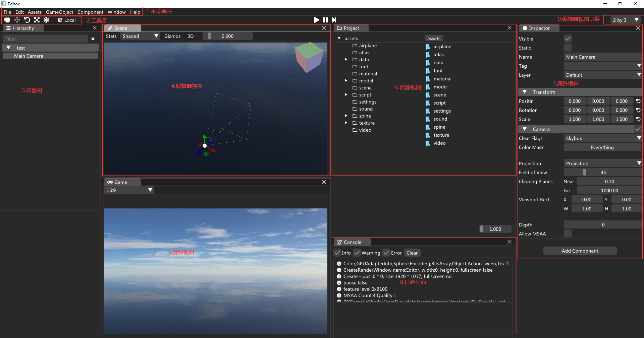
Task: Select the Rotate tool in toolbar
Action: tap(27, 20)
